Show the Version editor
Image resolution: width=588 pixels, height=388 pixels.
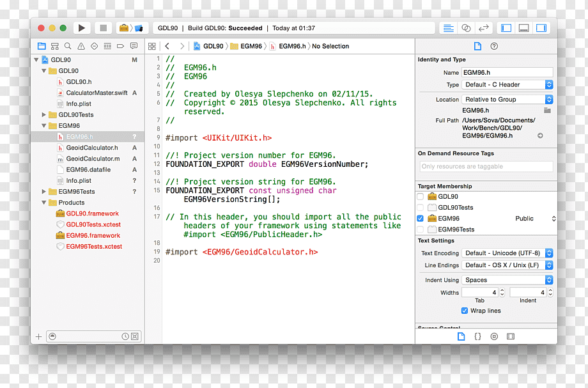coord(484,28)
